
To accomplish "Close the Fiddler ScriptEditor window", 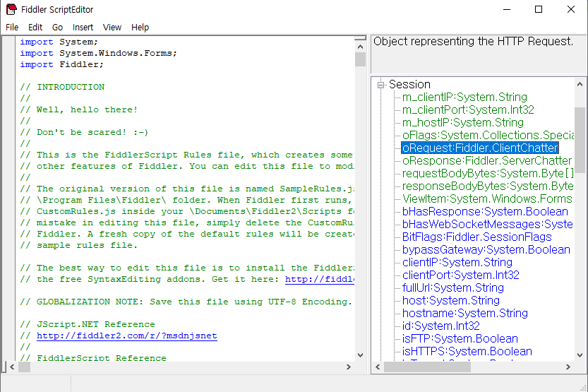I will pos(571,9).
